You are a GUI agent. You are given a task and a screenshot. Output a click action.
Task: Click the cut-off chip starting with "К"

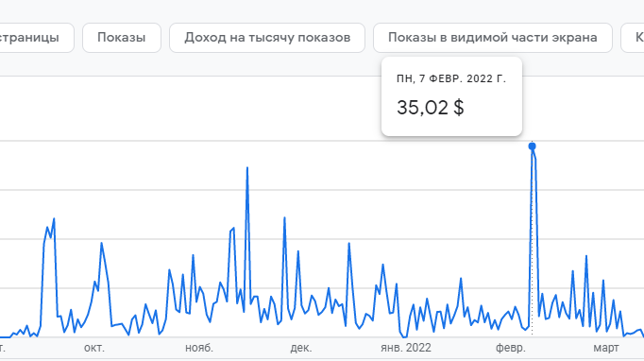(x=633, y=38)
